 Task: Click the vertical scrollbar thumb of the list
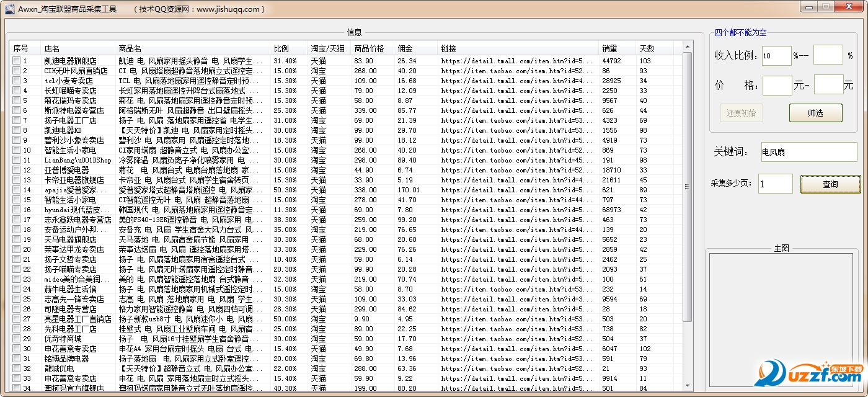[687, 187]
